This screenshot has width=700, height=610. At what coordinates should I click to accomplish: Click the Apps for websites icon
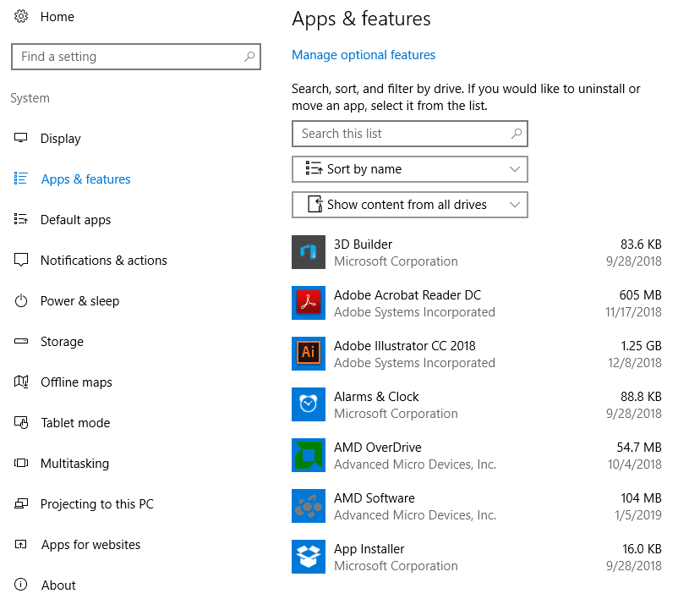pyautogui.click(x=20, y=544)
